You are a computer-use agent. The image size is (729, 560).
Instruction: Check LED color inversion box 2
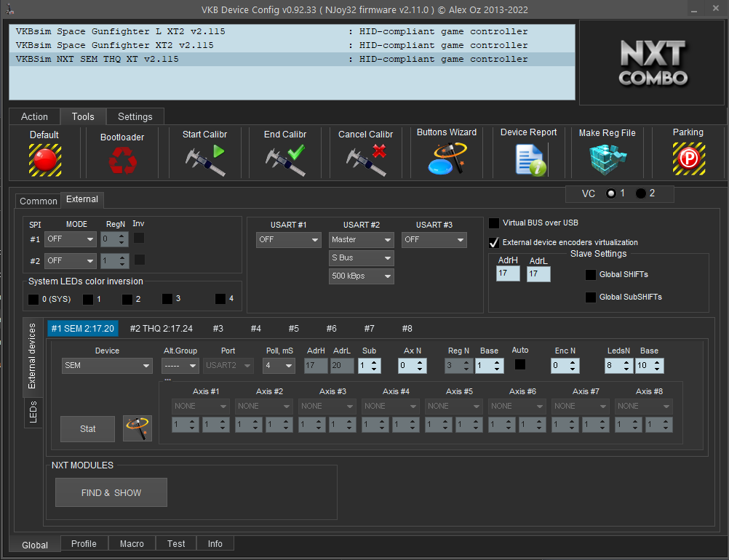coord(127,300)
